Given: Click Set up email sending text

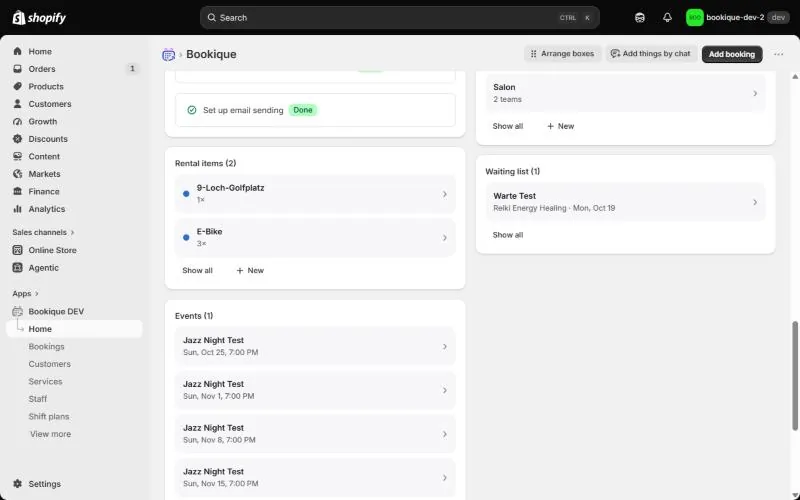Looking at the screenshot, I should [x=243, y=110].
